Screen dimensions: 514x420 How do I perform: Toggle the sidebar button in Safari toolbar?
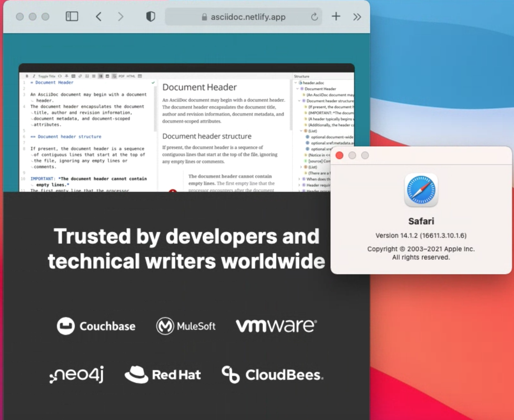[72, 17]
